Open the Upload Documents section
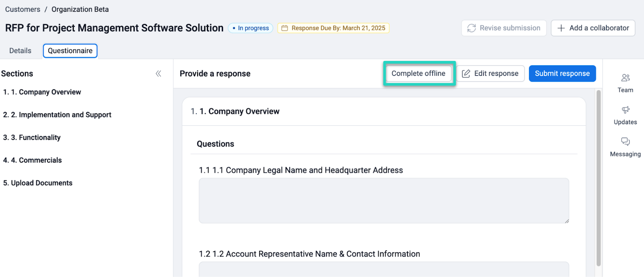 click(x=38, y=183)
